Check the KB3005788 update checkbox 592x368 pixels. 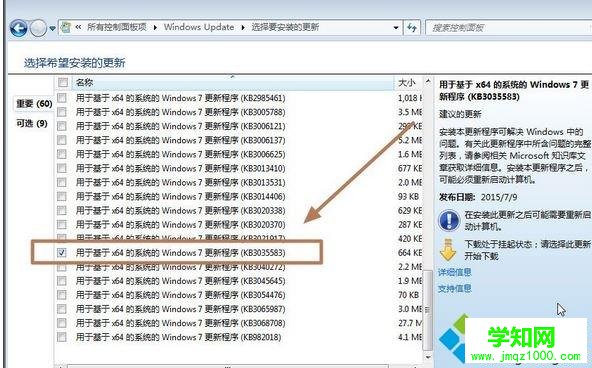(x=62, y=112)
